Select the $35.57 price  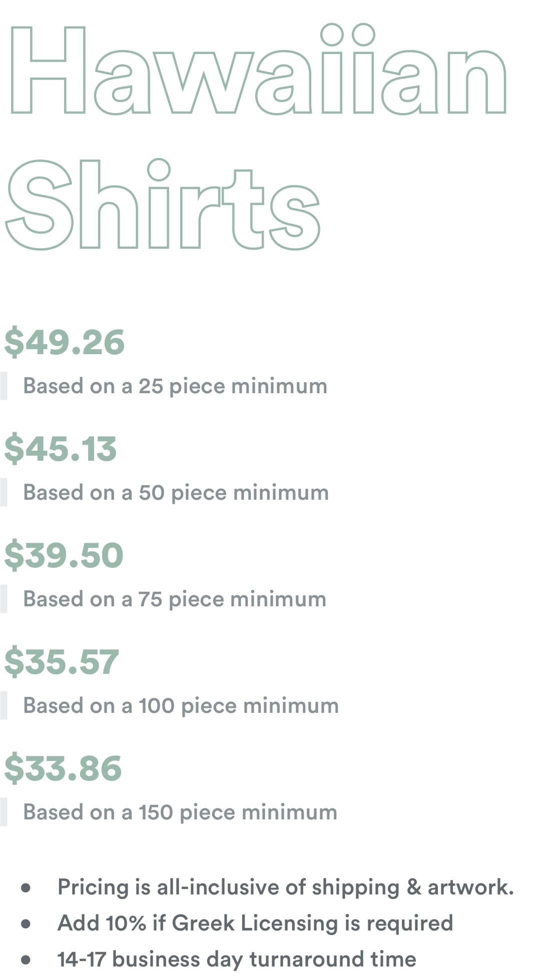click(62, 662)
